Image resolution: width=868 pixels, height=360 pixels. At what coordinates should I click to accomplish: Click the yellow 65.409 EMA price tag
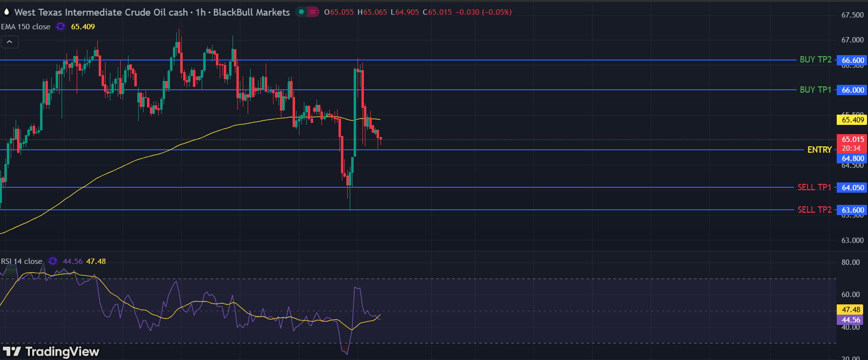852,120
